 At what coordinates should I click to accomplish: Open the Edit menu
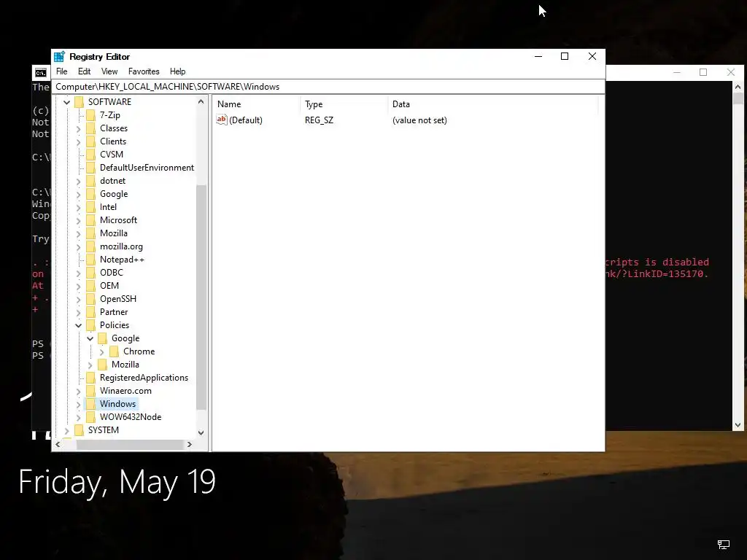[85, 71]
